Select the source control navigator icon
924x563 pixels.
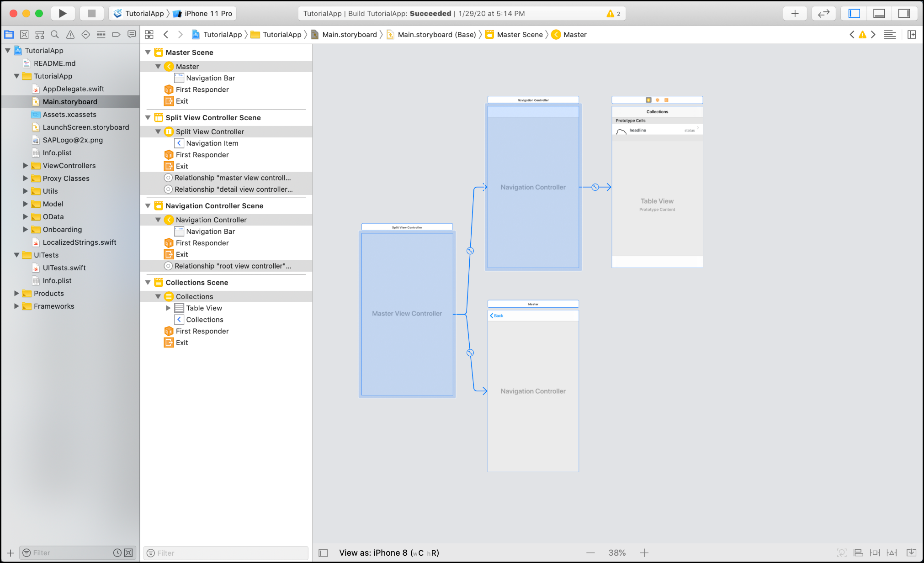[x=24, y=34]
